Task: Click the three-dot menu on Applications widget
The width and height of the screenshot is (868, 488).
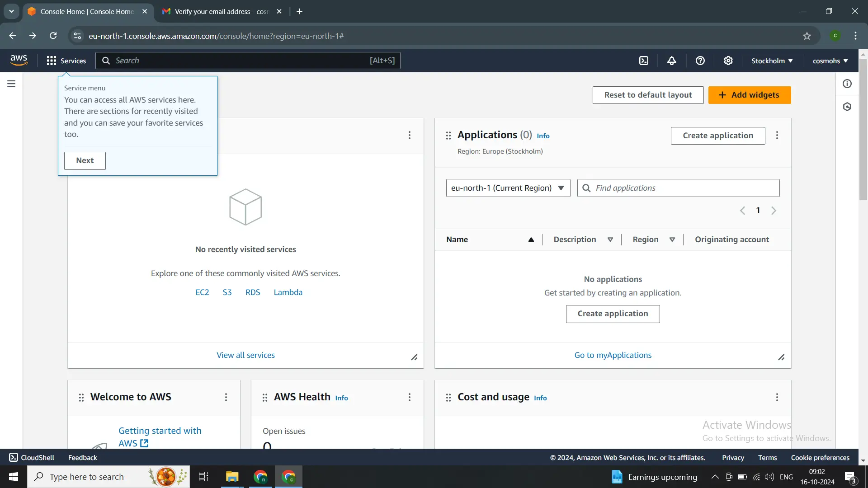Action: [778, 135]
